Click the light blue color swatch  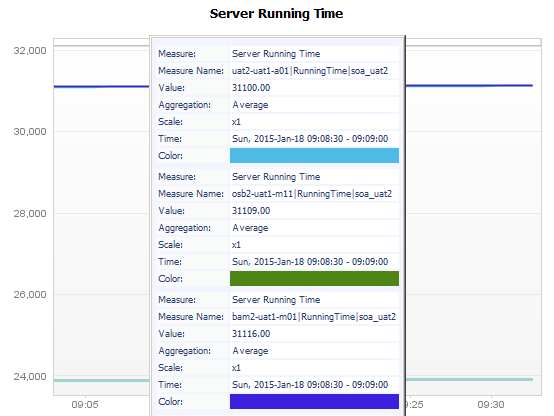tap(314, 156)
